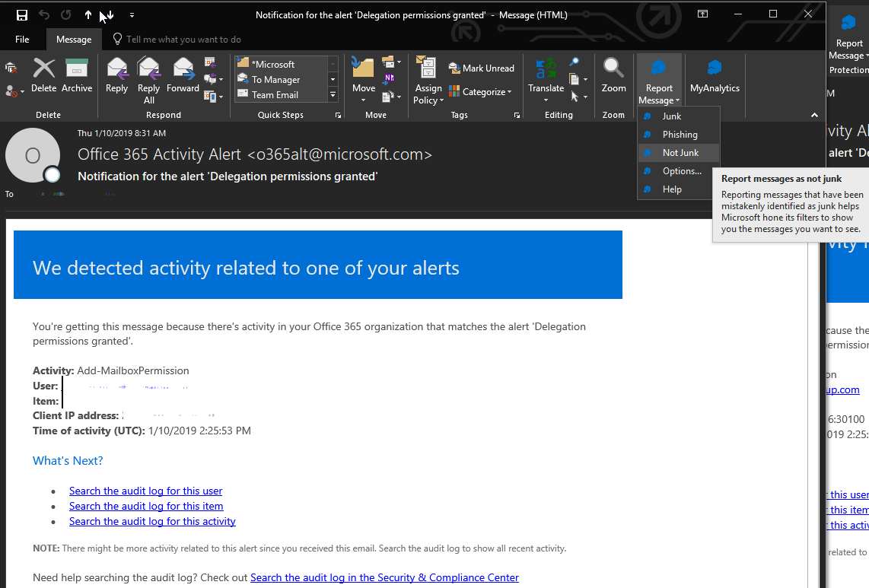Go to the previous item arrow
Image resolution: width=869 pixels, height=588 pixels.
(x=88, y=15)
